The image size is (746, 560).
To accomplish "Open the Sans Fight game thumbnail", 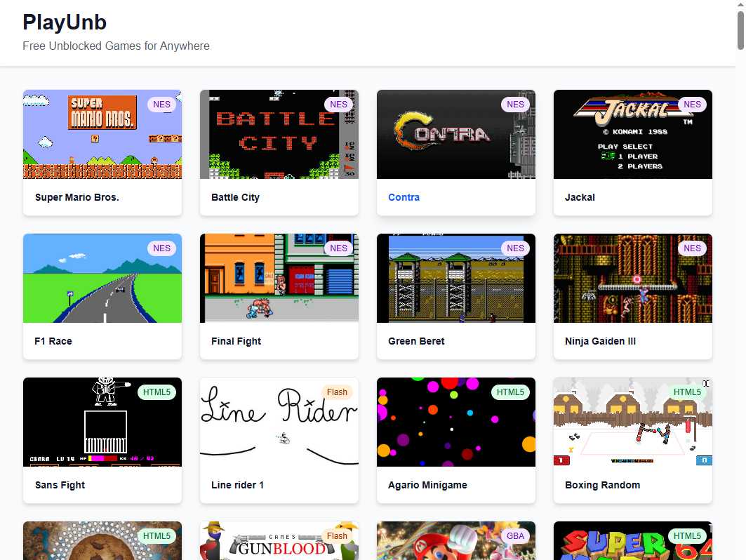I will [102, 422].
